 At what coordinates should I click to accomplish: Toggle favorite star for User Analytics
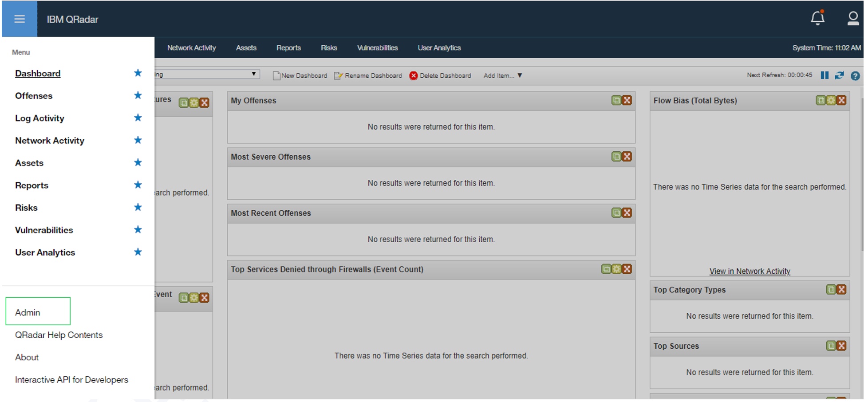tap(138, 252)
